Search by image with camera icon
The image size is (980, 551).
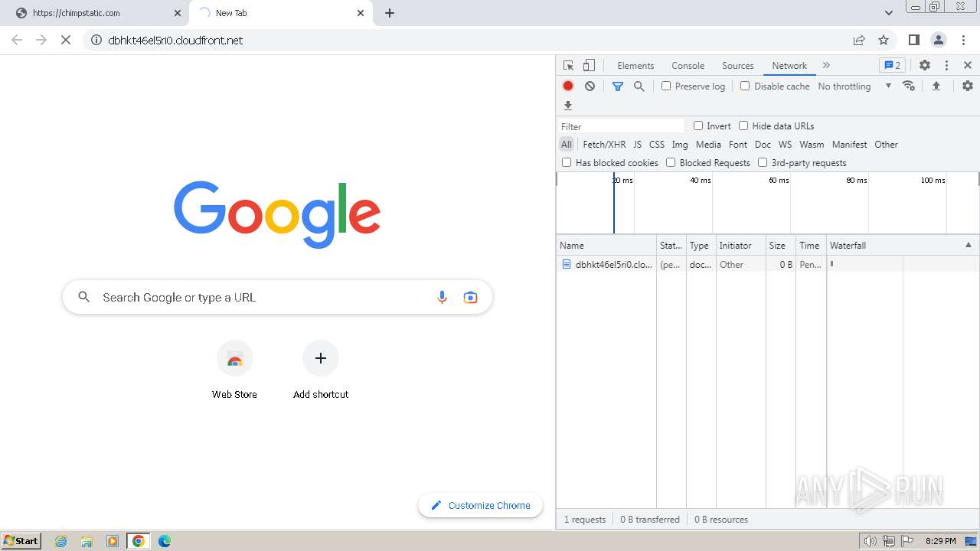pos(470,297)
